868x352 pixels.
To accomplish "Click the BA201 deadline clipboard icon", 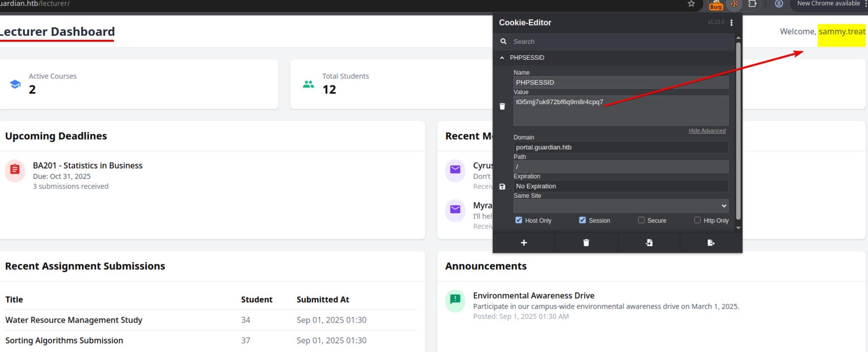I will pyautogui.click(x=15, y=170).
